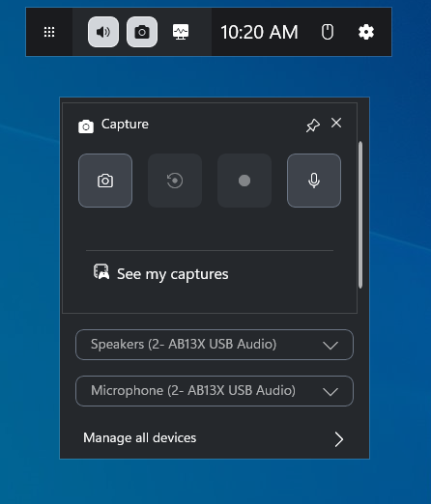Toggle microphone while recording
This screenshot has width=431, height=504.
click(314, 181)
